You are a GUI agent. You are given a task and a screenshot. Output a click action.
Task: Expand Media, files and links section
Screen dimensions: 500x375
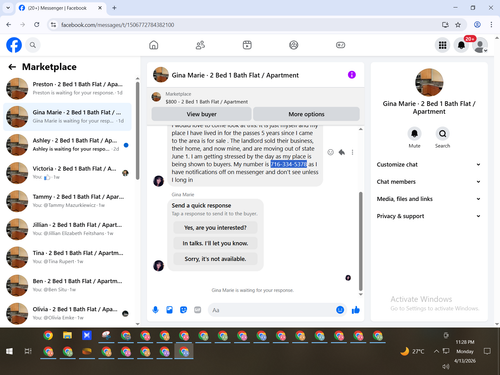pos(429,199)
